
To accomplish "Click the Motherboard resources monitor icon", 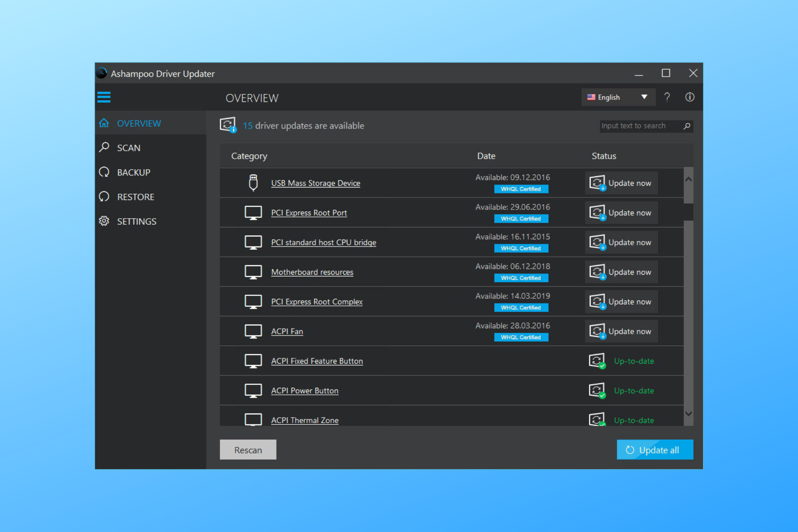I will pos(253,272).
